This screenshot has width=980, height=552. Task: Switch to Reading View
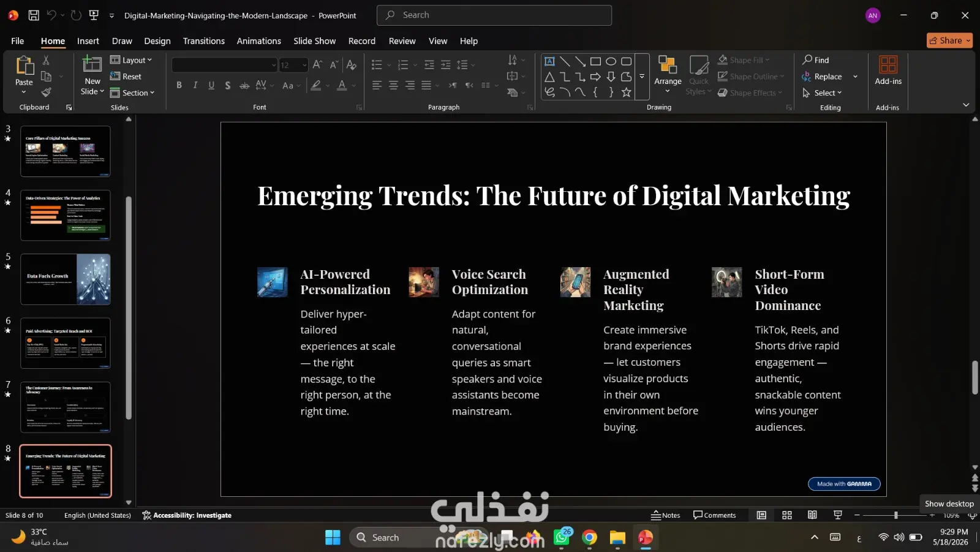812,515
